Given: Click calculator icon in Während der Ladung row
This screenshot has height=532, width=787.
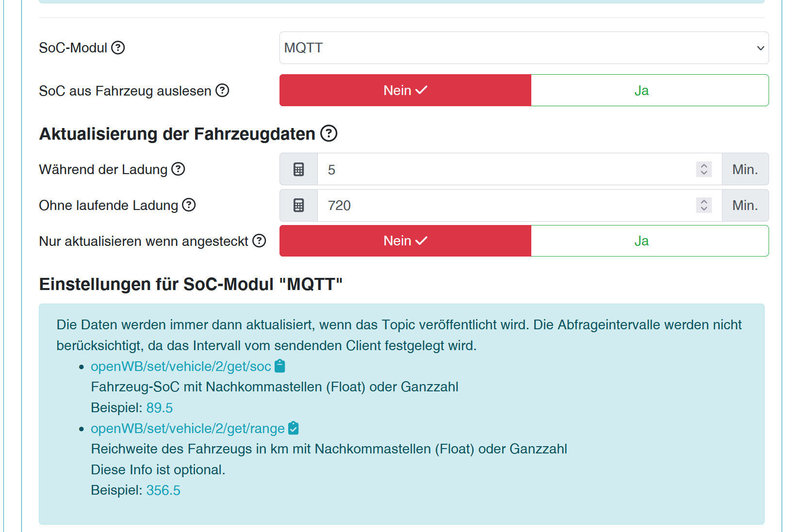Looking at the screenshot, I should coord(299,169).
